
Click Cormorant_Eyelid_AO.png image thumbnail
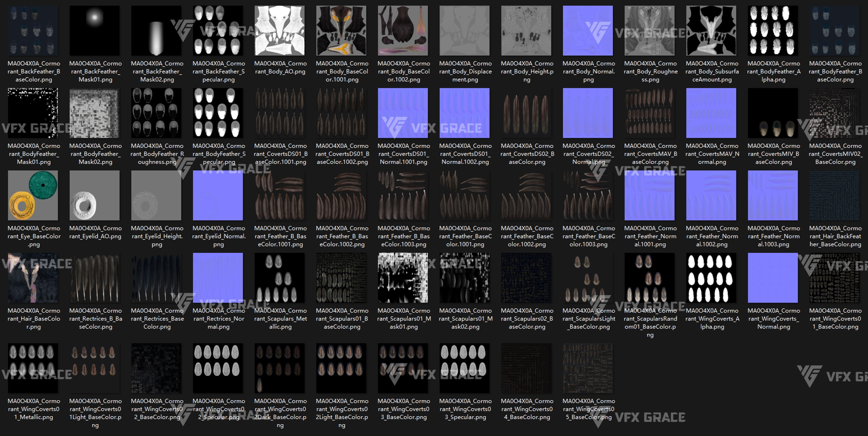[94, 195]
